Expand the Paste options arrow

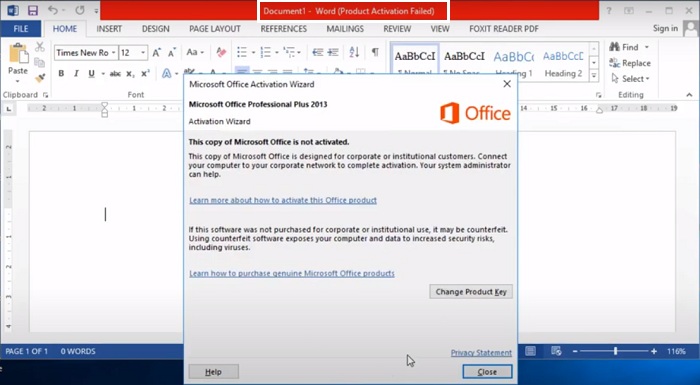18,81
